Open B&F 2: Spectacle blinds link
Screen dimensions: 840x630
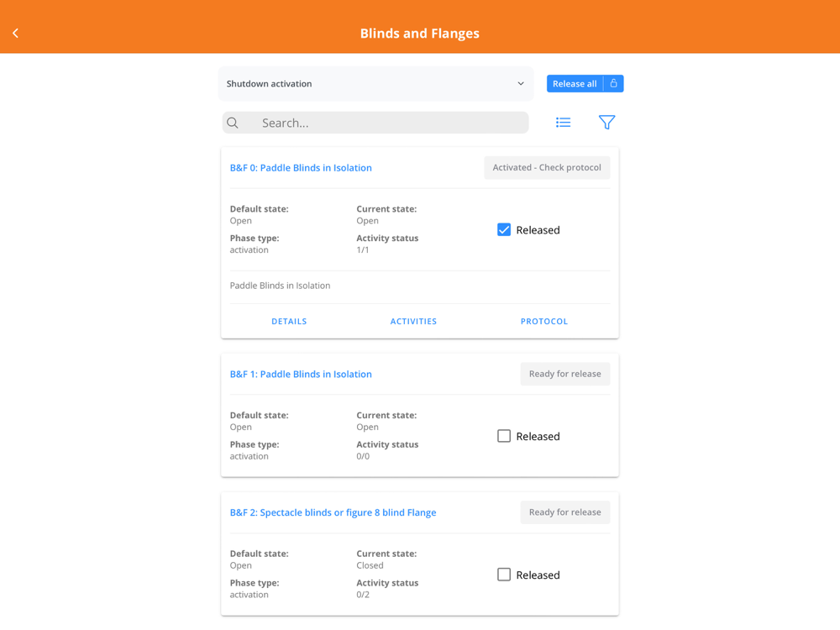pos(333,512)
